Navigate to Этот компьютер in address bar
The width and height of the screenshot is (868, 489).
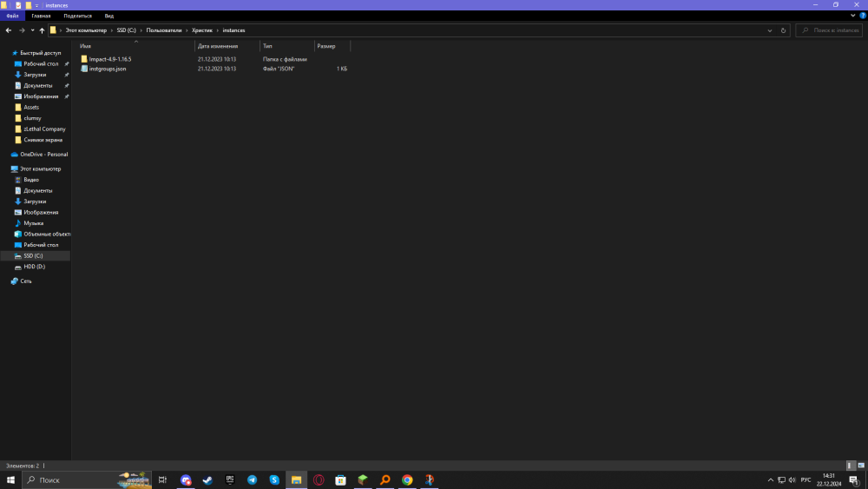86,30
